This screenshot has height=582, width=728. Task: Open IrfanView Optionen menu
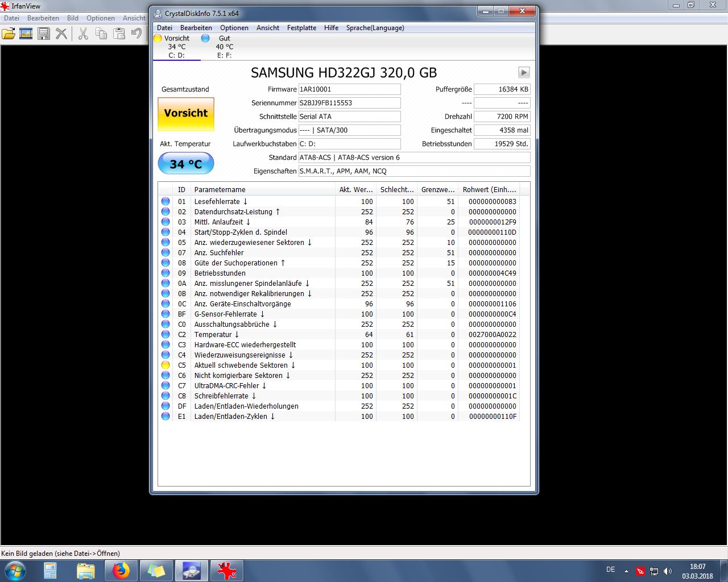point(101,18)
